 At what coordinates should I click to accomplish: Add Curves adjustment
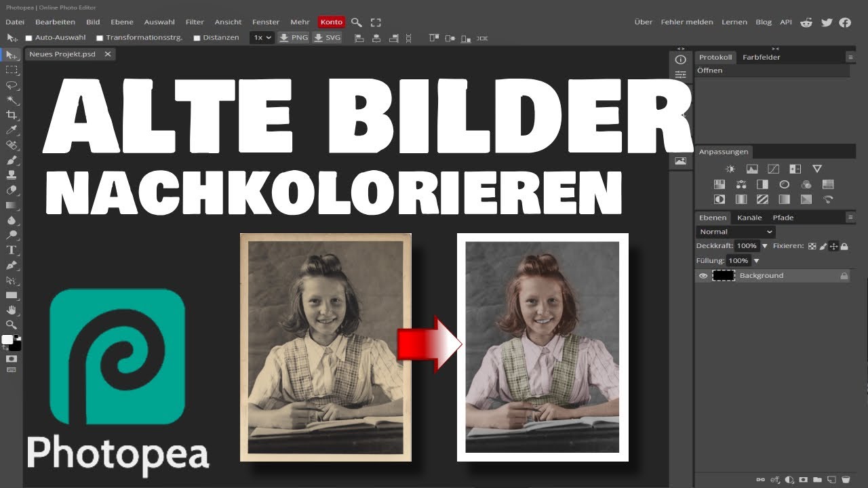(x=773, y=169)
